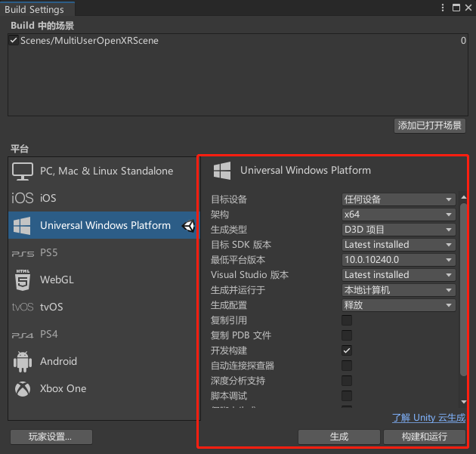Enable the 脚本调试 checkbox

tap(347, 396)
